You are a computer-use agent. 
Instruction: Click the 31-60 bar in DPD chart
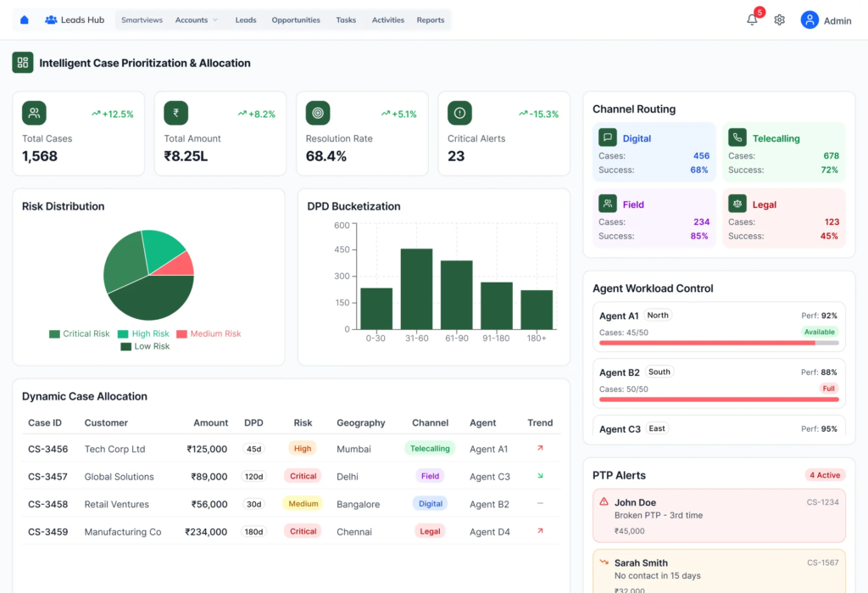pos(416,288)
